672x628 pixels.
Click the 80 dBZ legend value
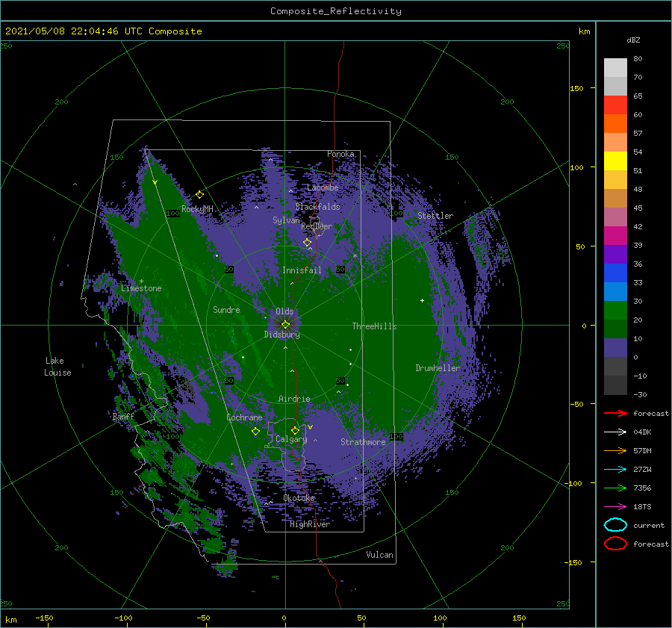[638, 58]
